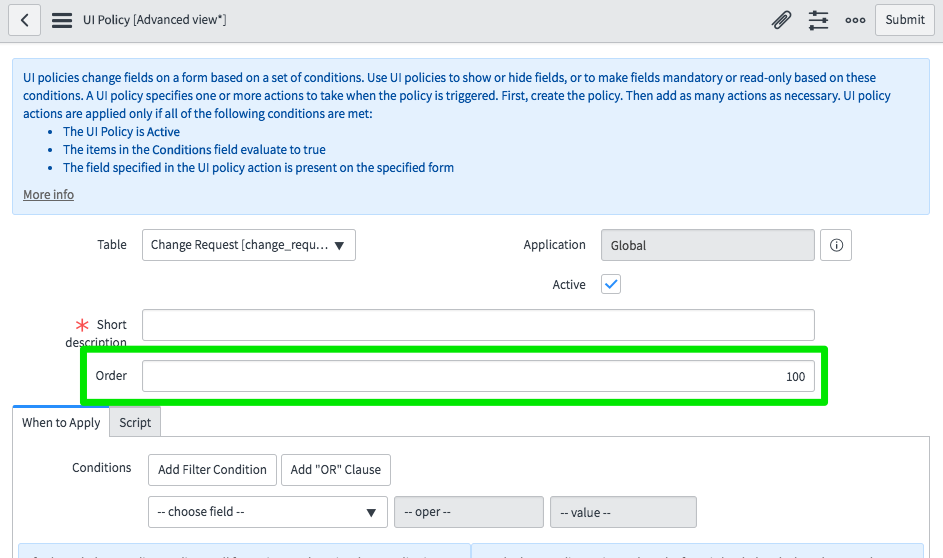Expand the choose field dropdown
The width and height of the screenshot is (943, 558).
(x=267, y=511)
